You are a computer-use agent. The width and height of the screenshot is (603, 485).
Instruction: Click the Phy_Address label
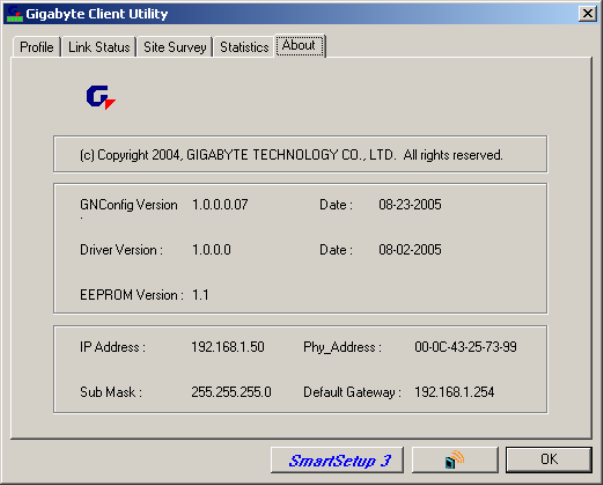[342, 348]
